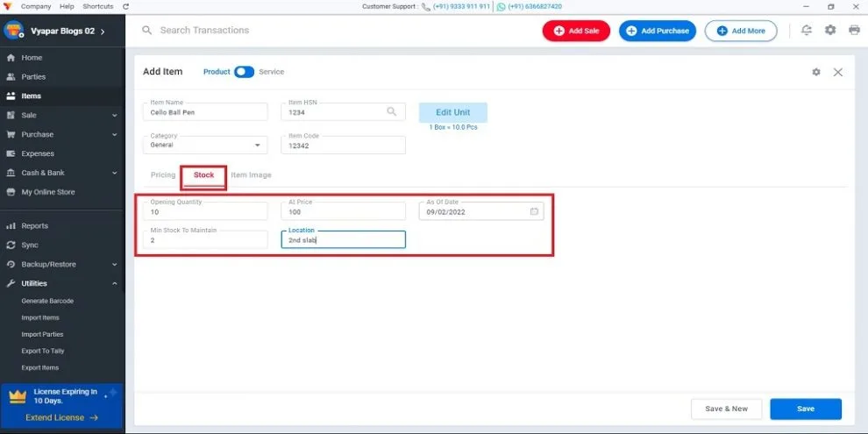The width and height of the screenshot is (868, 434).
Task: Click the Opening Quantity field
Action: click(205, 211)
